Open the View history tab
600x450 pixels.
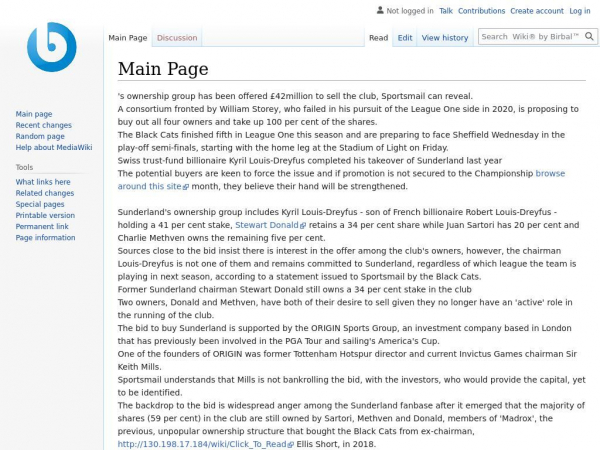click(x=445, y=38)
